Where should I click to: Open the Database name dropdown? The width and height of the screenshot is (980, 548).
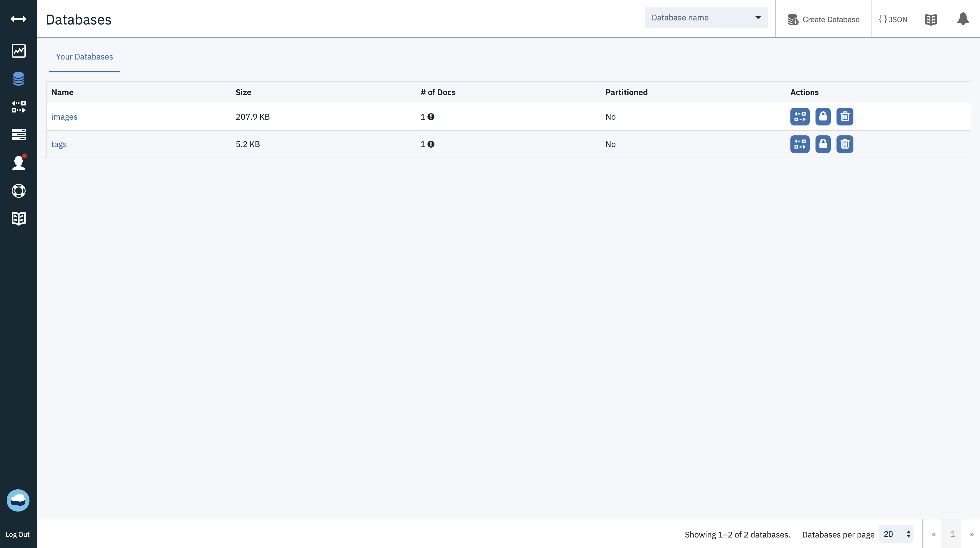706,18
